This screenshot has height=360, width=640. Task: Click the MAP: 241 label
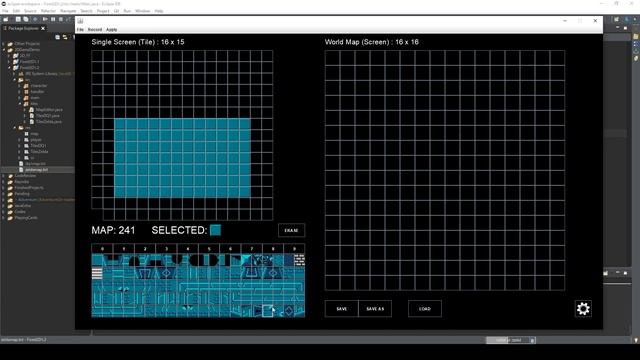(x=113, y=230)
